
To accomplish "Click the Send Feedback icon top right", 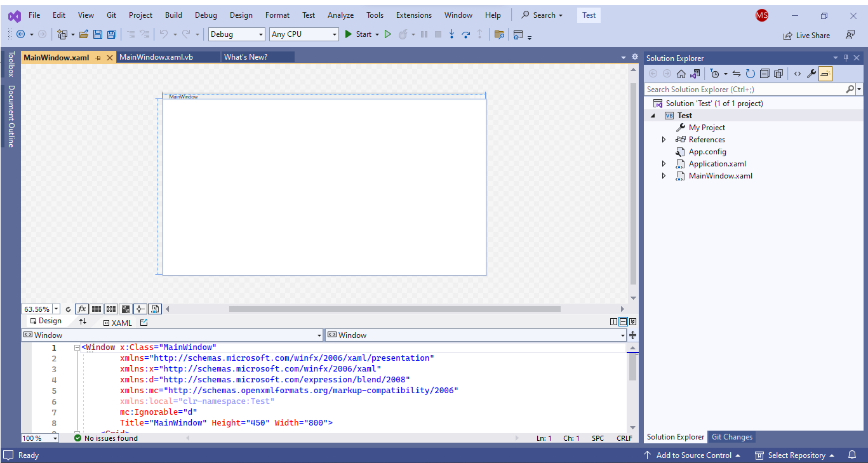I will coord(850,35).
